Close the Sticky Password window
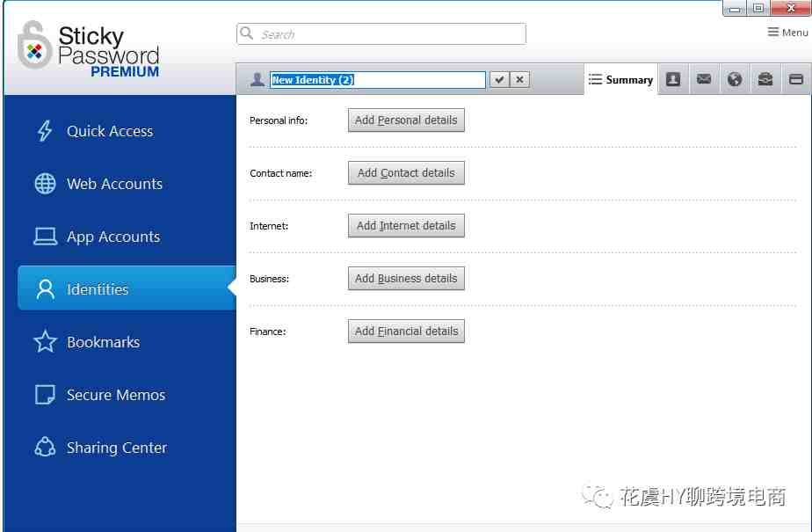Screen dimensions: 812x532 [x=790, y=8]
